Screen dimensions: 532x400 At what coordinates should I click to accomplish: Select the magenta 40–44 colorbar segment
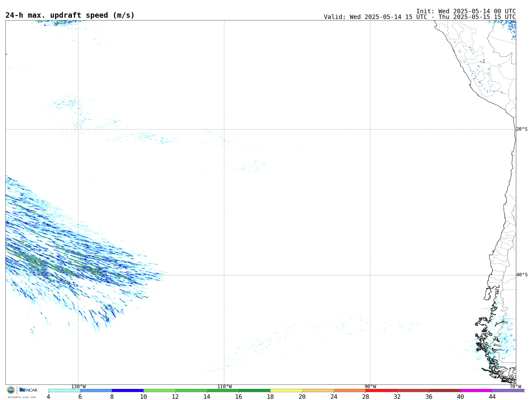coord(477,391)
